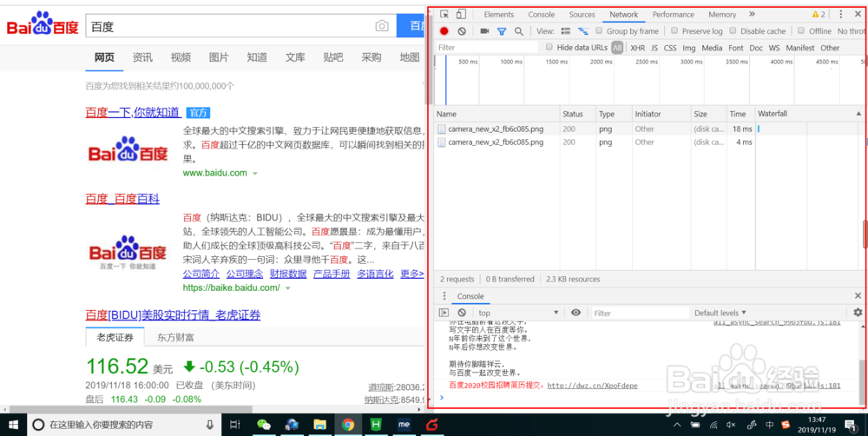This screenshot has height=436, width=868.
Task: Click the yellow warnings count indicator
Action: pyautogui.click(x=819, y=15)
